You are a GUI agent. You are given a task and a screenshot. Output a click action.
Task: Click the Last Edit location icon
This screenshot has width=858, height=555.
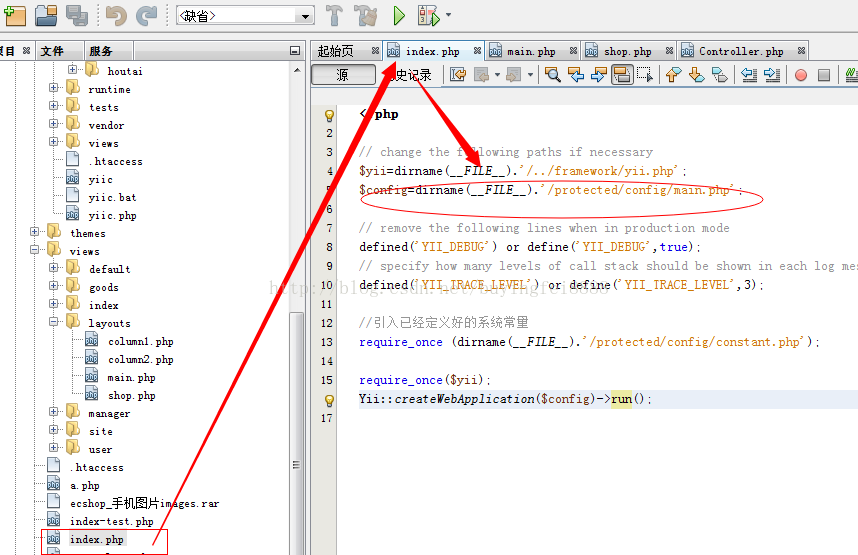[x=458, y=75]
